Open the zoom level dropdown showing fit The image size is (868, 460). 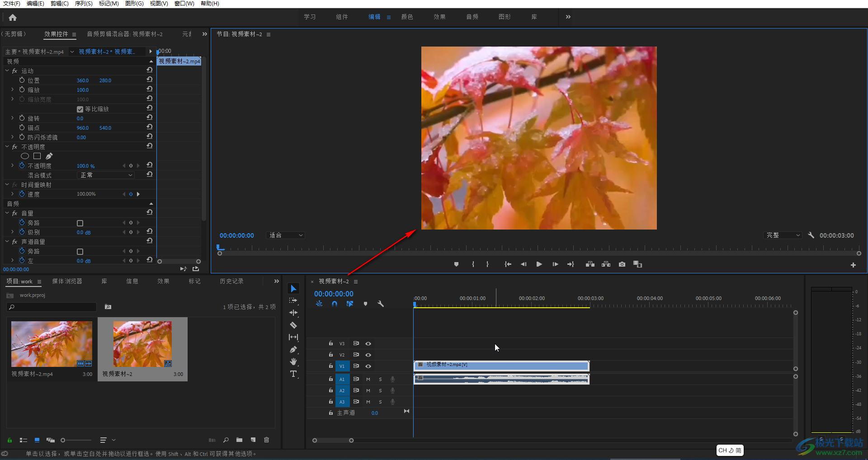click(x=286, y=235)
